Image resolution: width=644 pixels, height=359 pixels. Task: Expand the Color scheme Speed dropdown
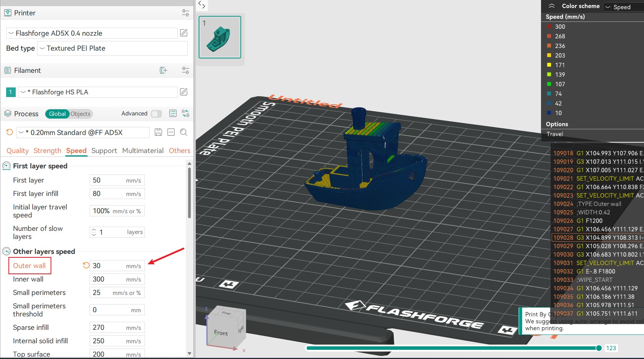click(623, 7)
